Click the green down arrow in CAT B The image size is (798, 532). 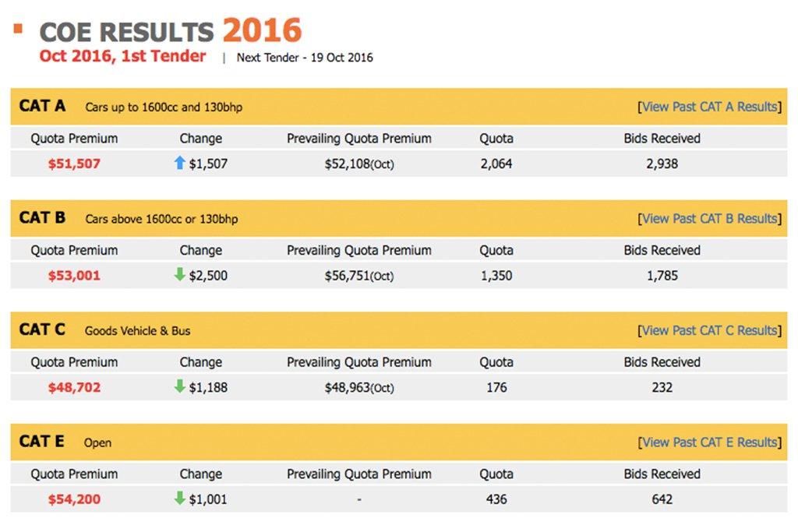tap(180, 274)
